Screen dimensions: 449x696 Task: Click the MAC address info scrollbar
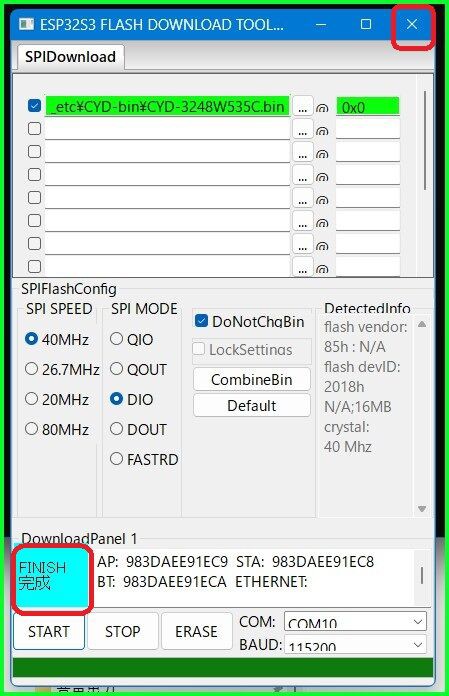tap(421, 575)
